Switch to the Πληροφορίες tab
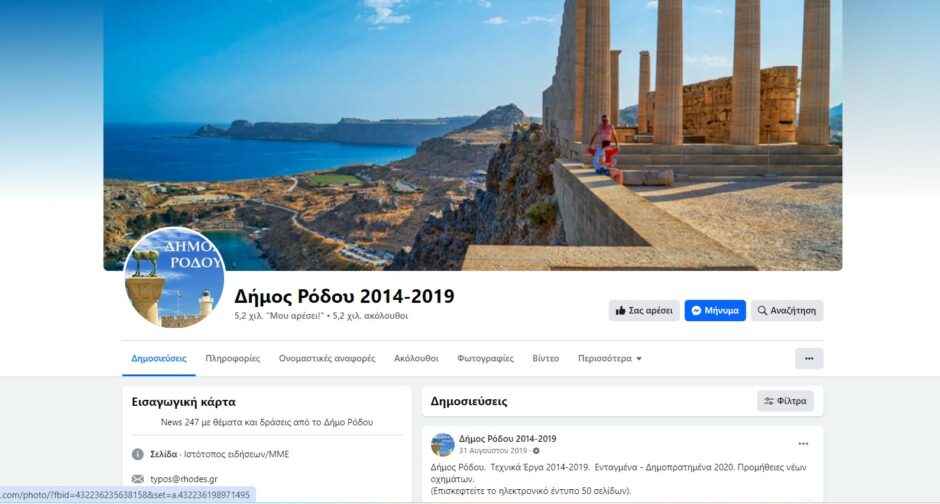The height and width of the screenshot is (504, 940). pyautogui.click(x=233, y=358)
